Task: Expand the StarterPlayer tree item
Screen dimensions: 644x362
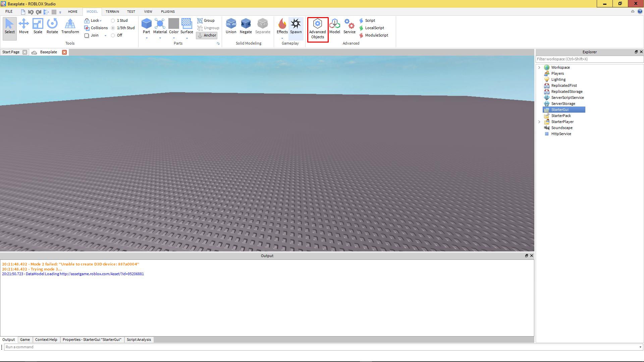Action: pyautogui.click(x=539, y=122)
